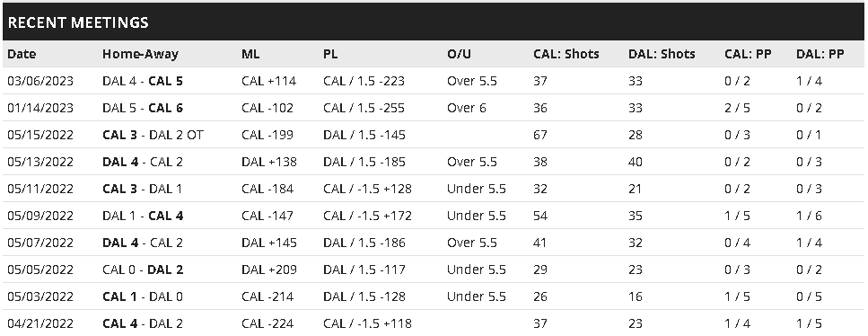Click the CAL: Shots column header
This screenshot has width=868, height=336.
point(566,54)
